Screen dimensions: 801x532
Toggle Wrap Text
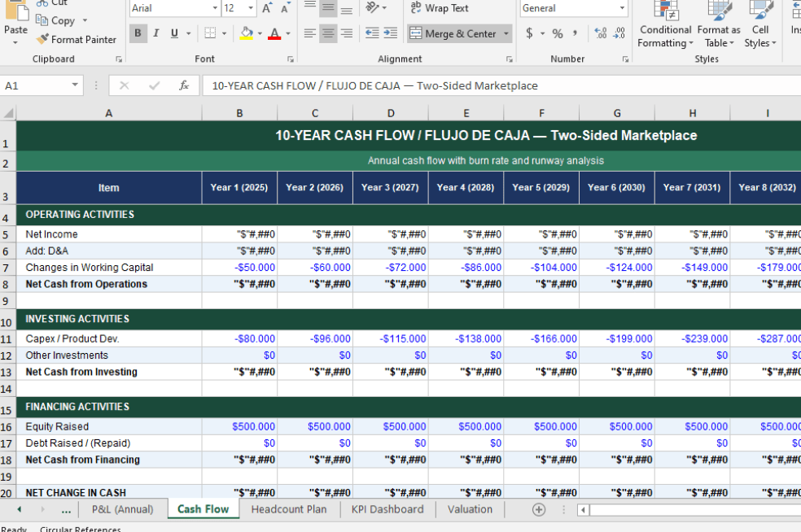click(440, 7)
